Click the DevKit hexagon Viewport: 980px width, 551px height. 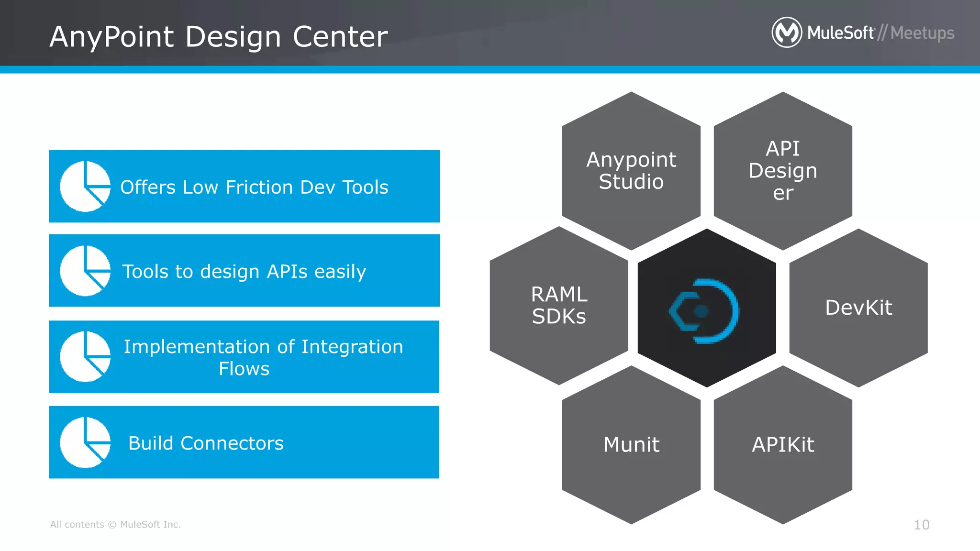[858, 308]
